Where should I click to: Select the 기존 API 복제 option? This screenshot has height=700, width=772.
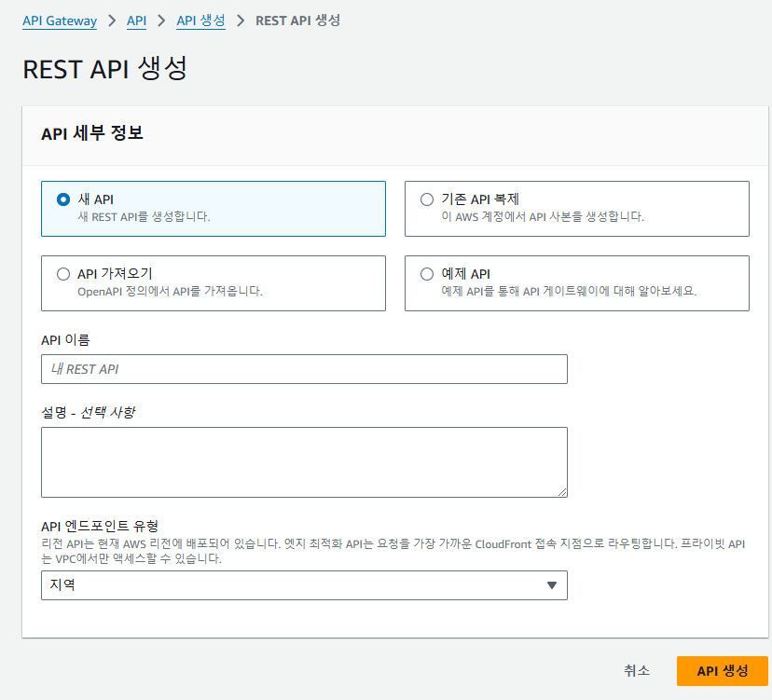click(x=427, y=199)
